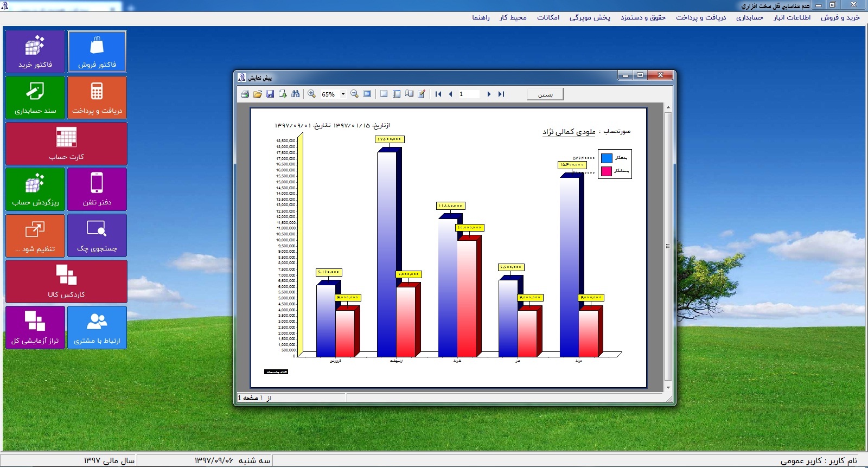The image size is (868, 468).
Task: Click the blue بدهکار legend swatch
Action: point(607,158)
